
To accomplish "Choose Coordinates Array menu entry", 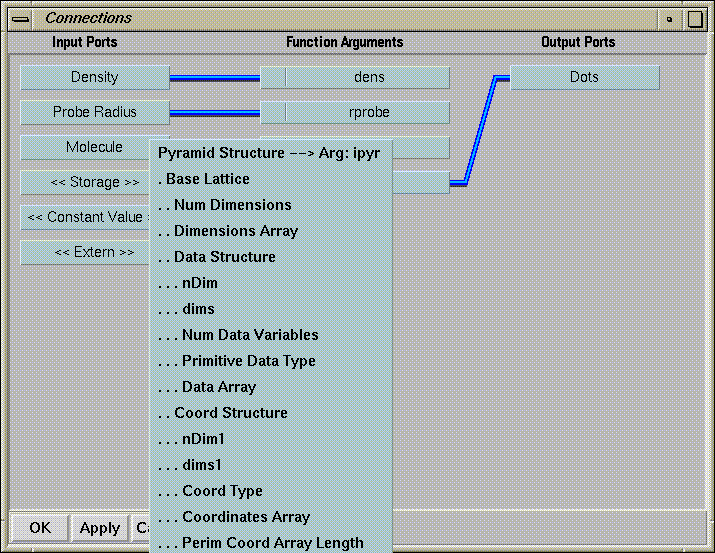I will pyautogui.click(x=246, y=517).
